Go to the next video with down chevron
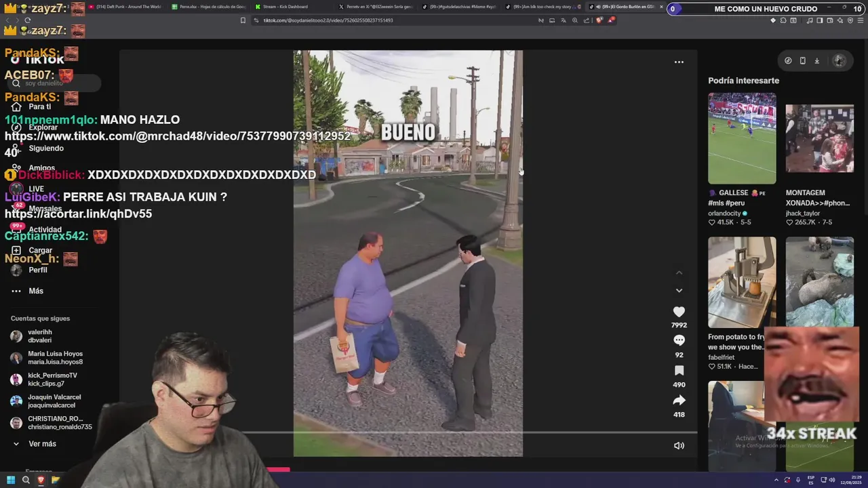The width and height of the screenshot is (868, 488). click(x=679, y=291)
